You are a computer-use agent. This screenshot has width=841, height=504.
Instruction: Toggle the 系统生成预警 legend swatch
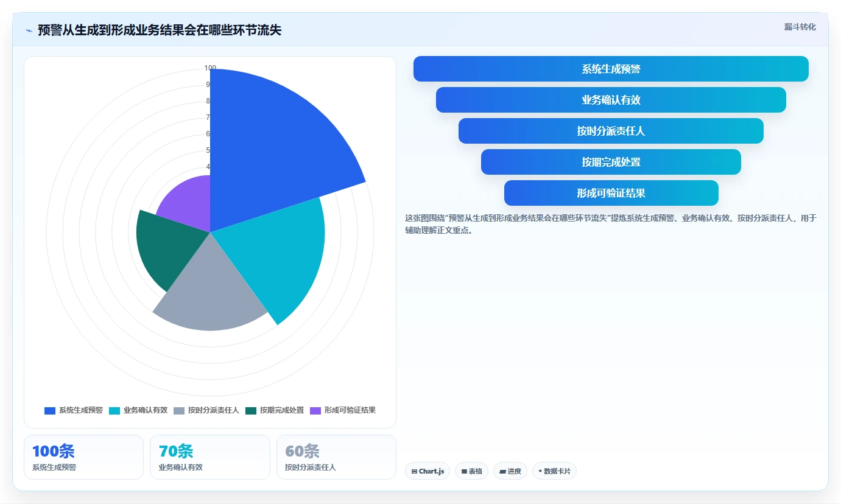tap(50, 410)
